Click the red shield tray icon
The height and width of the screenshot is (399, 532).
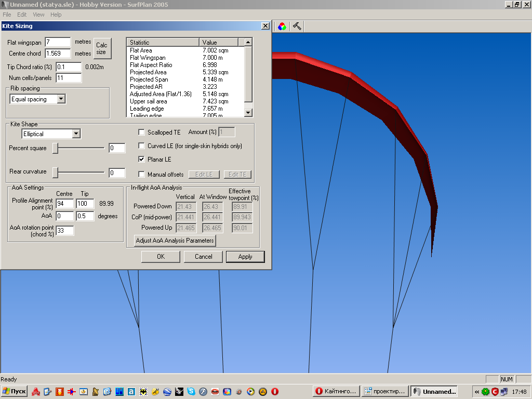point(495,391)
